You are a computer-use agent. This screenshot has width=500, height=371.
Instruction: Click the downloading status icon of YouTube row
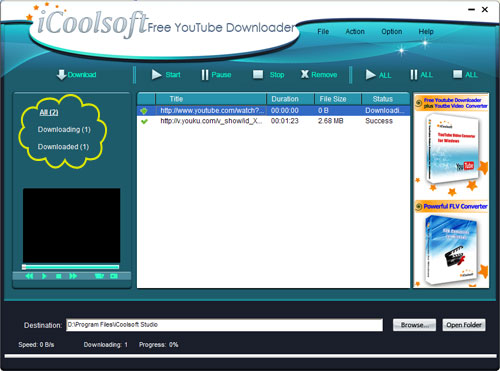144,111
